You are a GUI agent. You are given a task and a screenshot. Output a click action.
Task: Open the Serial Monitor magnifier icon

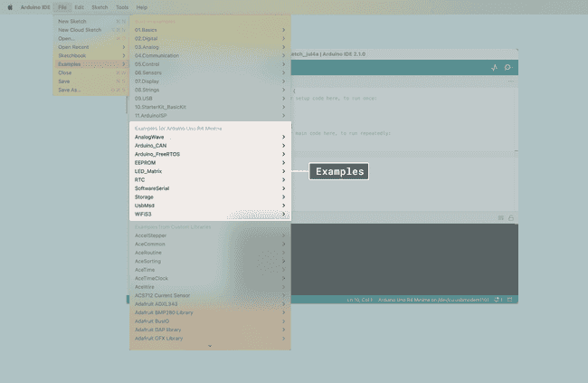(x=508, y=67)
